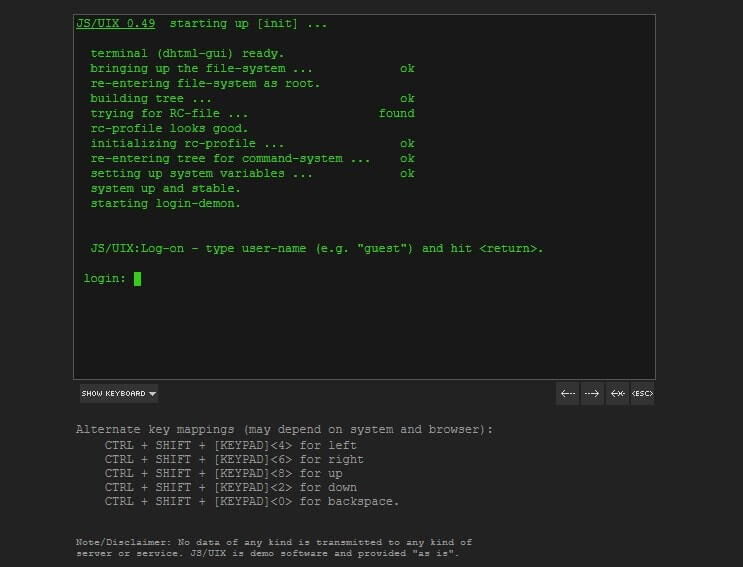Screen dimensions: 743x567
Task: Click the "Alternate key mappings" heading
Action: [284, 430]
